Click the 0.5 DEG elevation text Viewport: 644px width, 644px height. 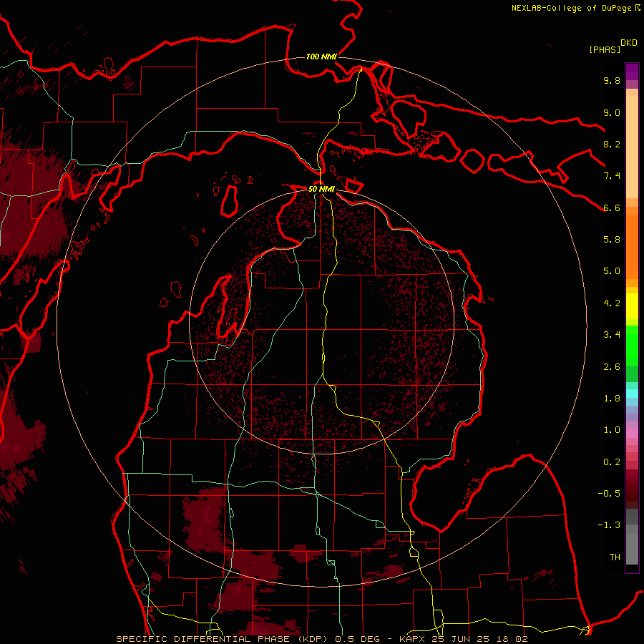[x=358, y=639]
